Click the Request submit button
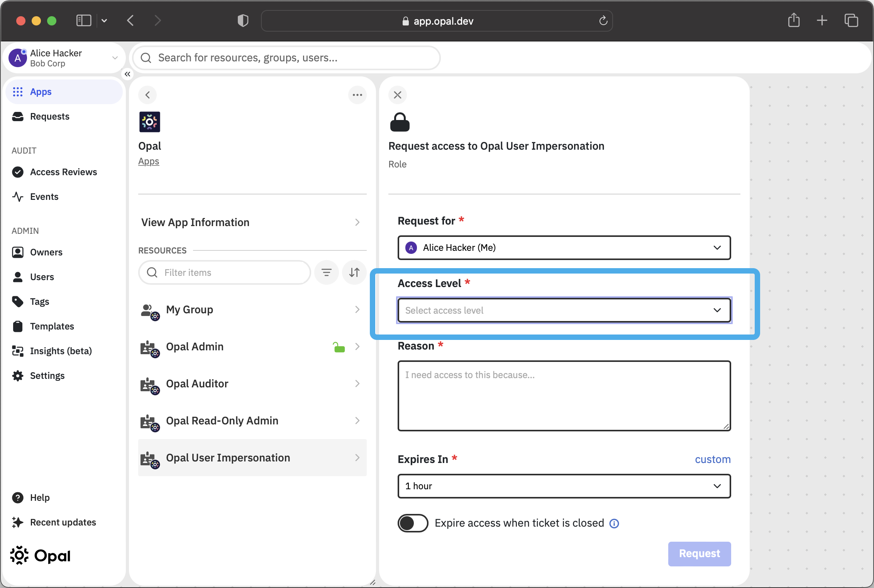Viewport: 874px width, 588px height. point(700,554)
